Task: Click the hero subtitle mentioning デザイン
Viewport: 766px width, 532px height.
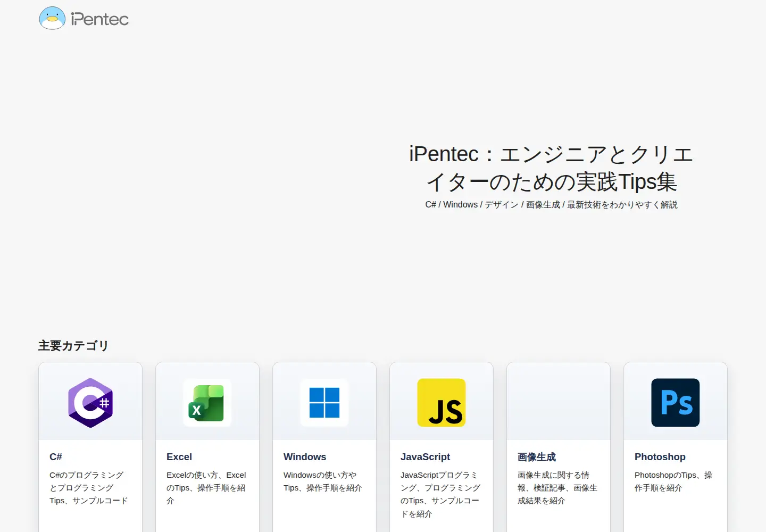Action: click(x=551, y=205)
